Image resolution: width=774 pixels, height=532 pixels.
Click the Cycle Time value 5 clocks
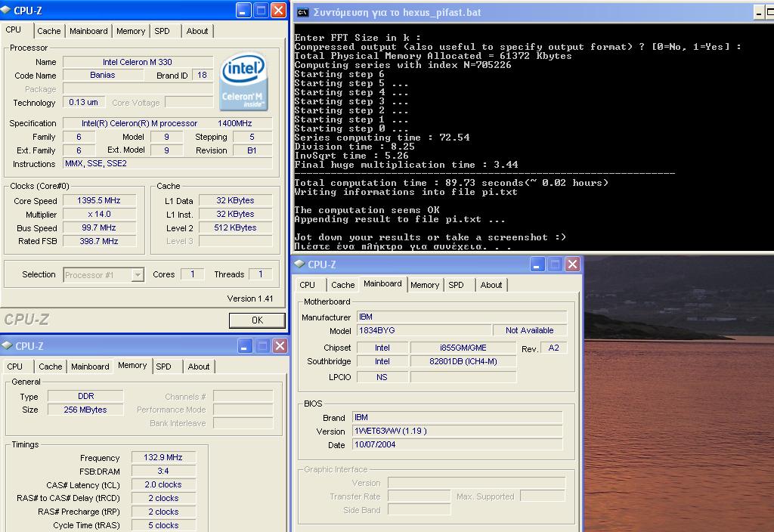coord(163,525)
